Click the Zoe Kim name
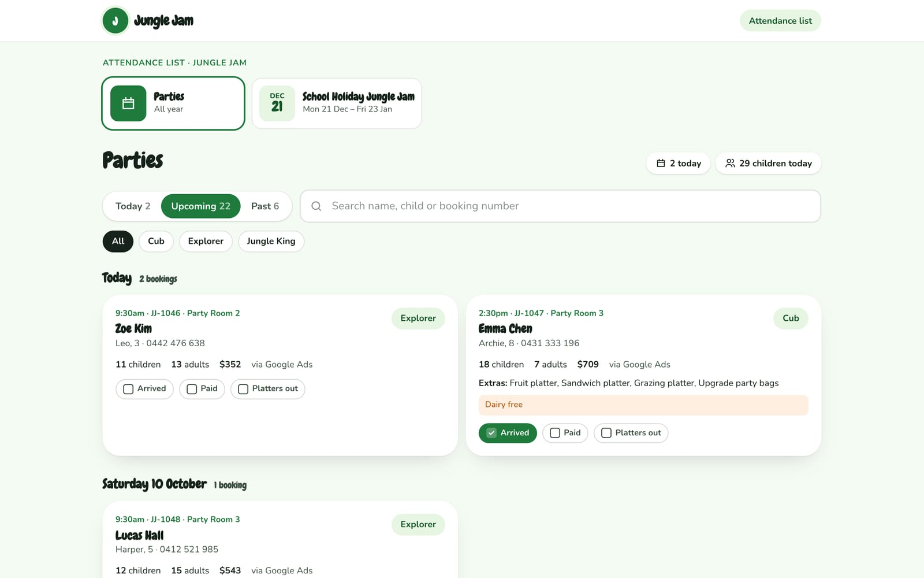The height and width of the screenshot is (578, 924). tap(133, 329)
